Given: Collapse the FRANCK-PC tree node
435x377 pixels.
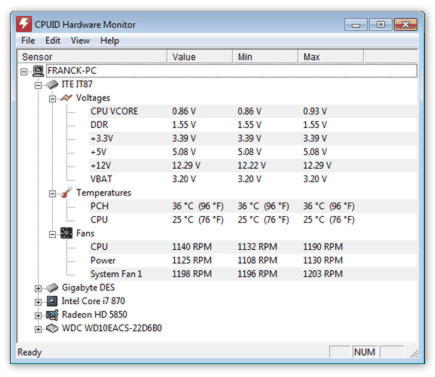Looking at the screenshot, I should (24, 72).
